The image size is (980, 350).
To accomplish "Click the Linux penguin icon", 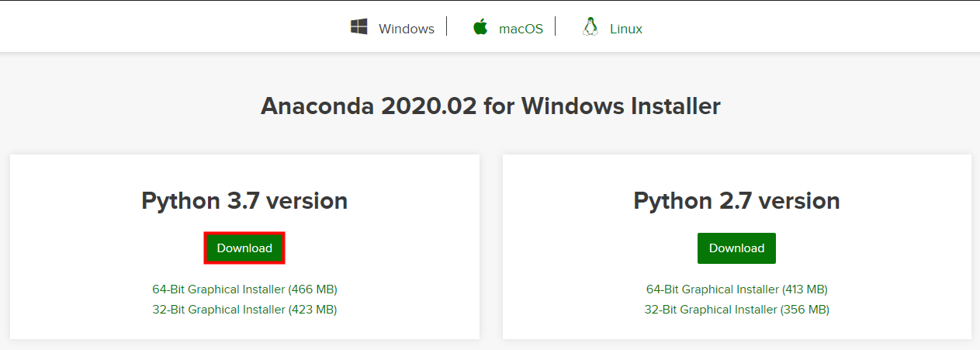I will point(590,28).
